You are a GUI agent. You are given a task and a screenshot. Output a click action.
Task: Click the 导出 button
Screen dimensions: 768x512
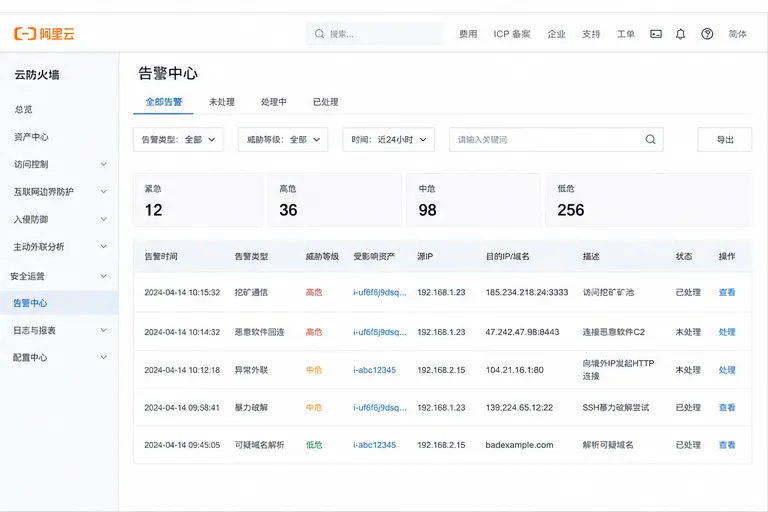click(x=725, y=140)
